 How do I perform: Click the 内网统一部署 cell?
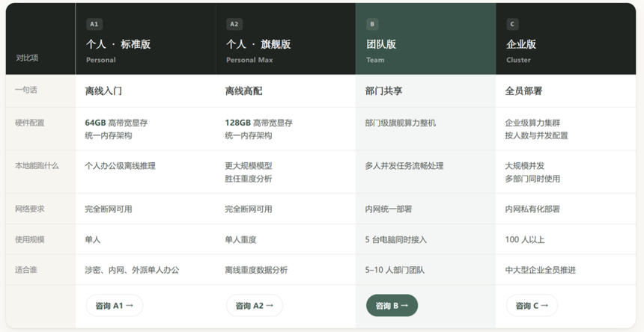click(x=389, y=209)
